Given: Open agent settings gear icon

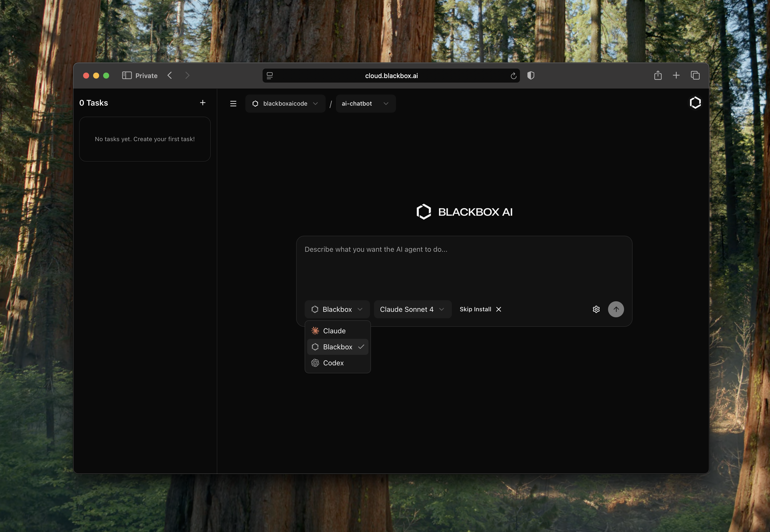Looking at the screenshot, I should coord(596,309).
